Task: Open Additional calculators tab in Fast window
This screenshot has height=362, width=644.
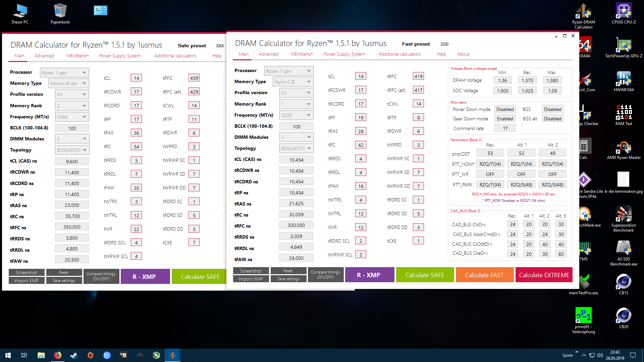Action: coord(399,54)
